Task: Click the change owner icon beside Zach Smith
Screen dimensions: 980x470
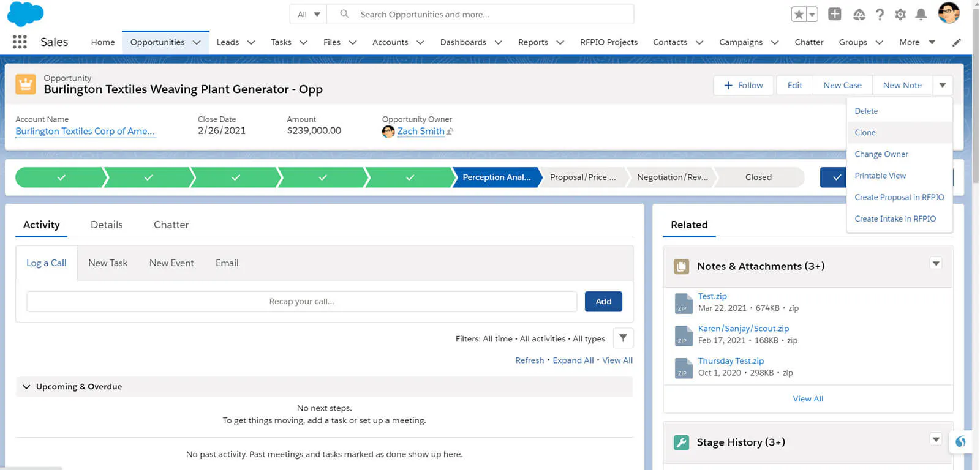Action: [x=450, y=132]
